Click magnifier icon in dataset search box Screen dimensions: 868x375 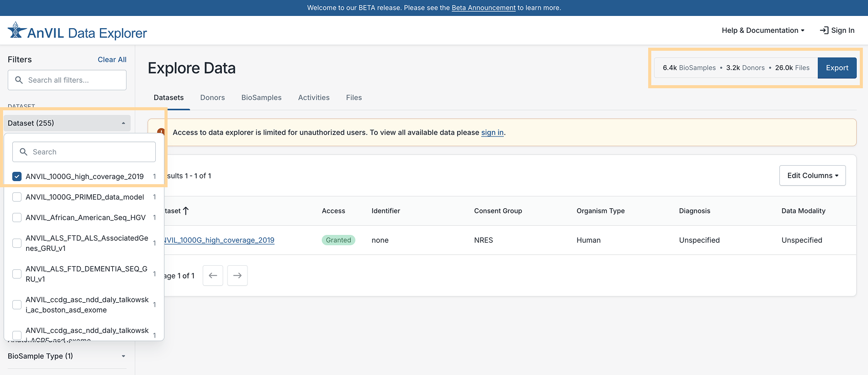[x=24, y=152]
